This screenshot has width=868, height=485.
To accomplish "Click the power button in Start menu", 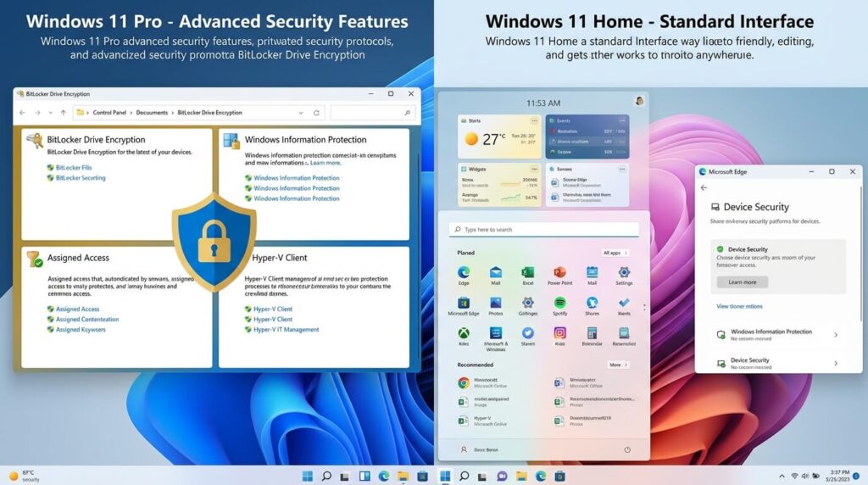I will coord(627,449).
